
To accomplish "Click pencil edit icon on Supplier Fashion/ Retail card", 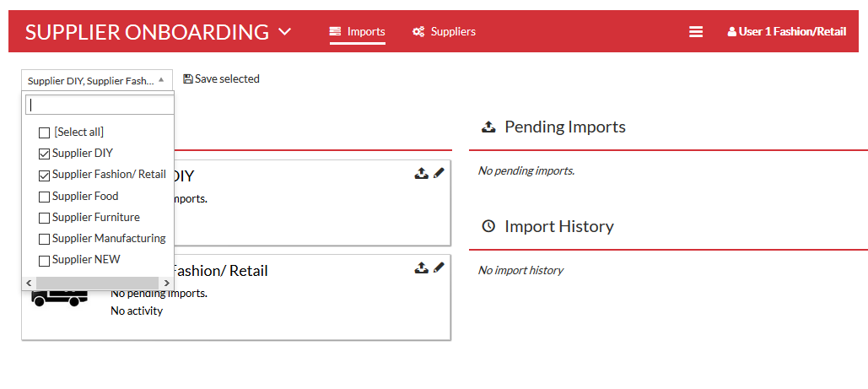I will click(439, 268).
